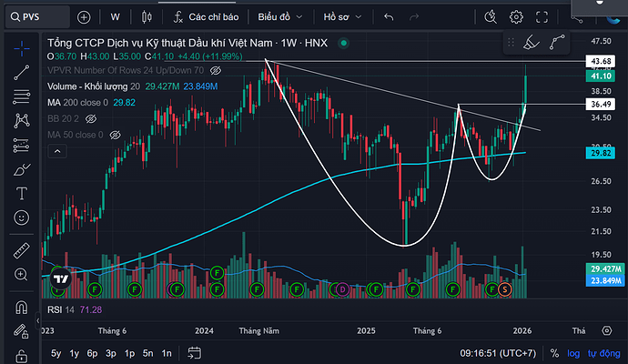
Task: Show the hidden MA 50 indicator
Action: click(x=116, y=135)
